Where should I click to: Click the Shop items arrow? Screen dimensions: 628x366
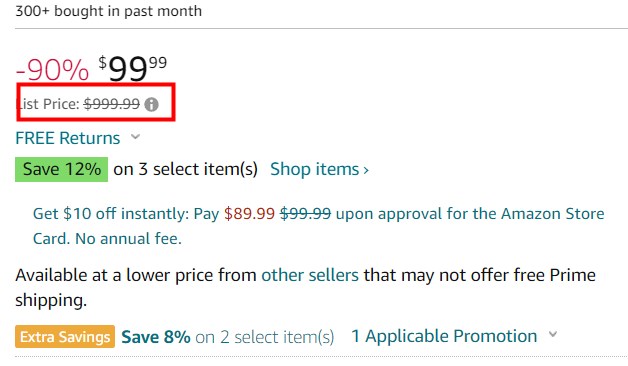click(366, 171)
